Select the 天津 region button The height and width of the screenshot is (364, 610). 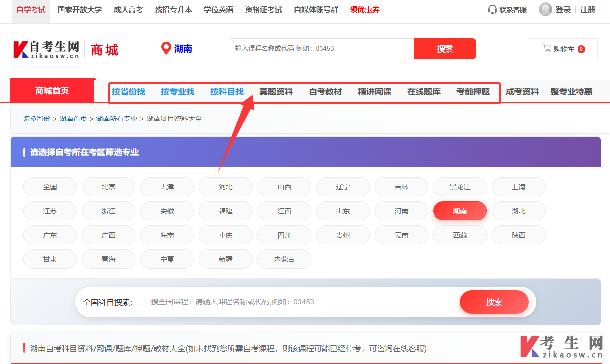tap(167, 187)
